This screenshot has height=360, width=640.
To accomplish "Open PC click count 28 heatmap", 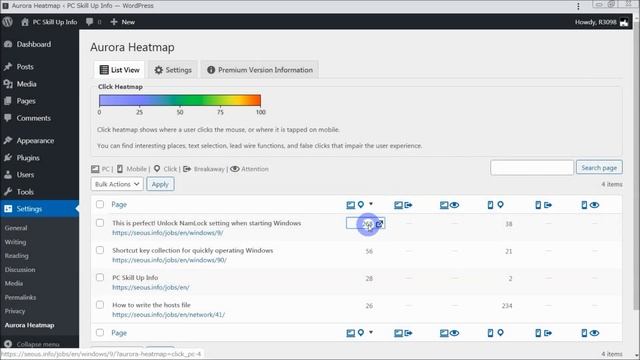I will 369,279.
